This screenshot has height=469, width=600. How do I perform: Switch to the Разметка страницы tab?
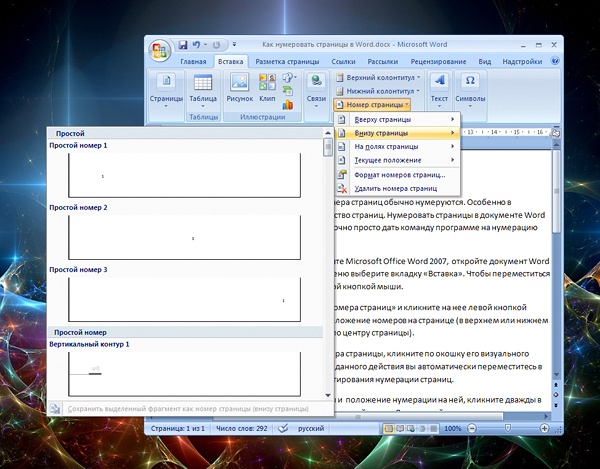tap(286, 62)
